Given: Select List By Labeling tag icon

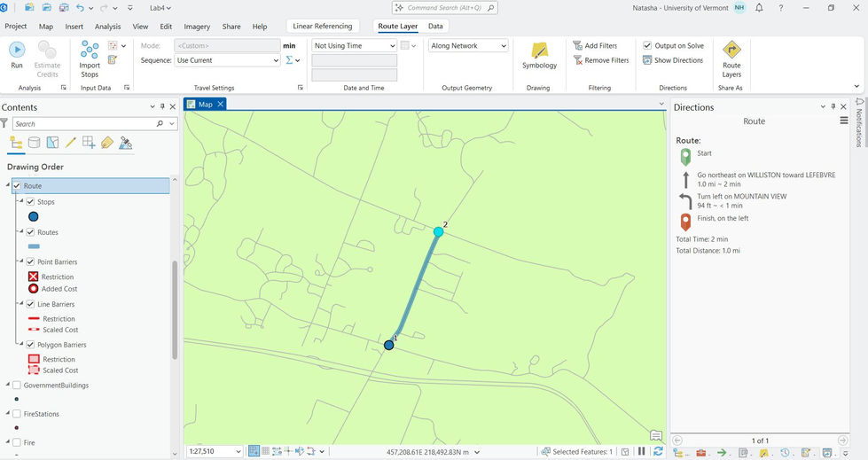Looking at the screenshot, I should (x=107, y=143).
